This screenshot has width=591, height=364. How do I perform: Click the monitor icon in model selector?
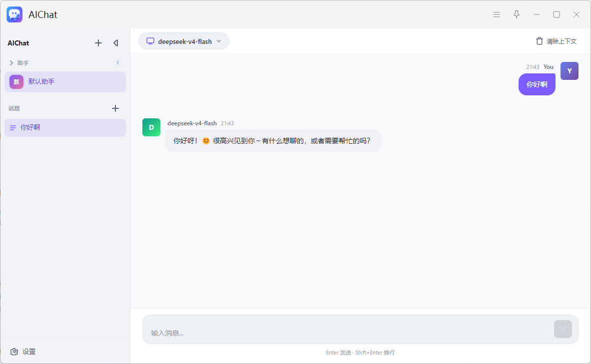(150, 41)
